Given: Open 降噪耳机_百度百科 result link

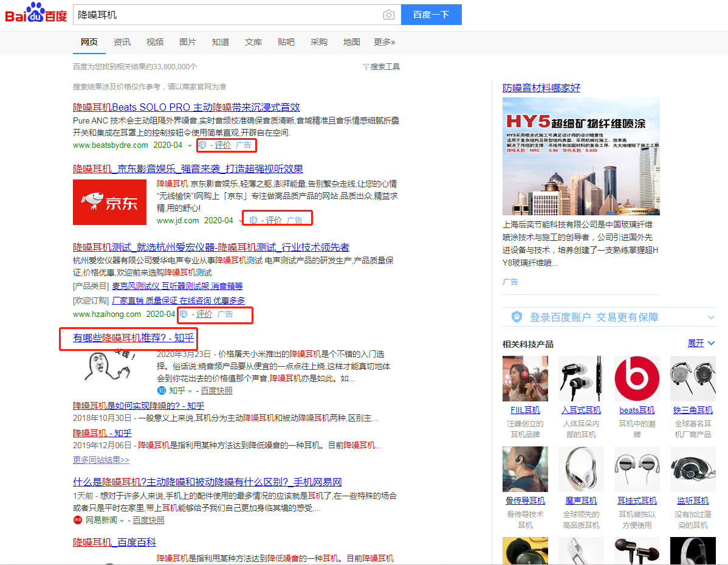Looking at the screenshot, I should point(114,542).
